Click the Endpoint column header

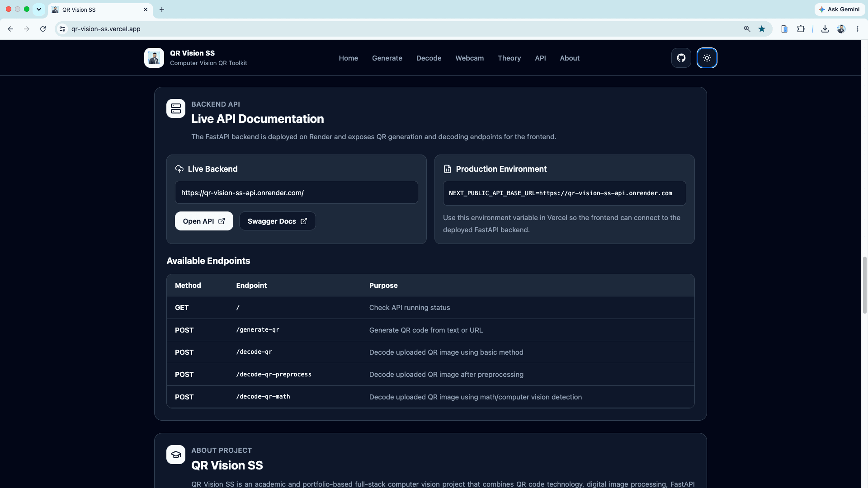pyautogui.click(x=251, y=286)
